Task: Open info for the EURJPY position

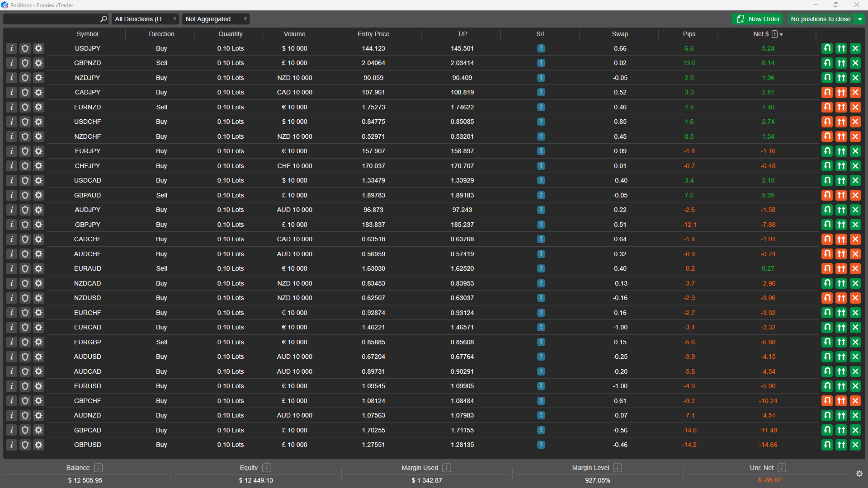Action: pos(12,151)
